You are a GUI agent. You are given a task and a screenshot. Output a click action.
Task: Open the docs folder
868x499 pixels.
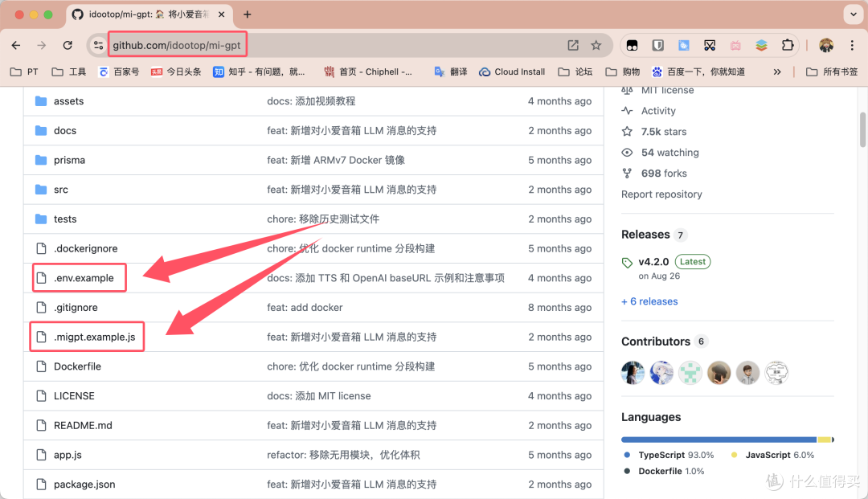[x=65, y=130]
